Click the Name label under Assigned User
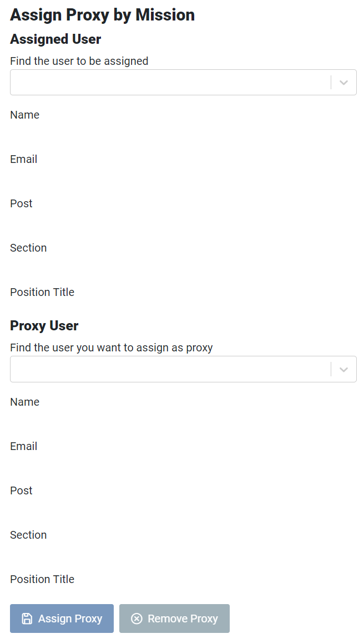 pyautogui.click(x=24, y=115)
